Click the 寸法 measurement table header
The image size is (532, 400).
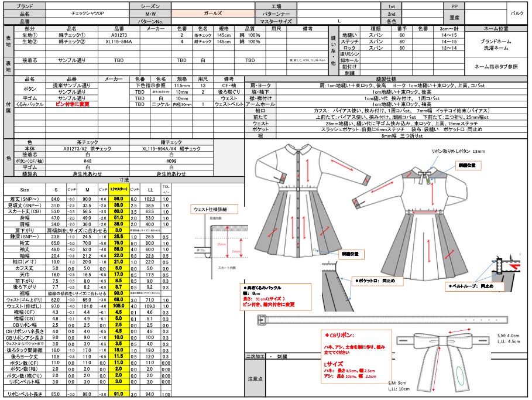point(124,180)
